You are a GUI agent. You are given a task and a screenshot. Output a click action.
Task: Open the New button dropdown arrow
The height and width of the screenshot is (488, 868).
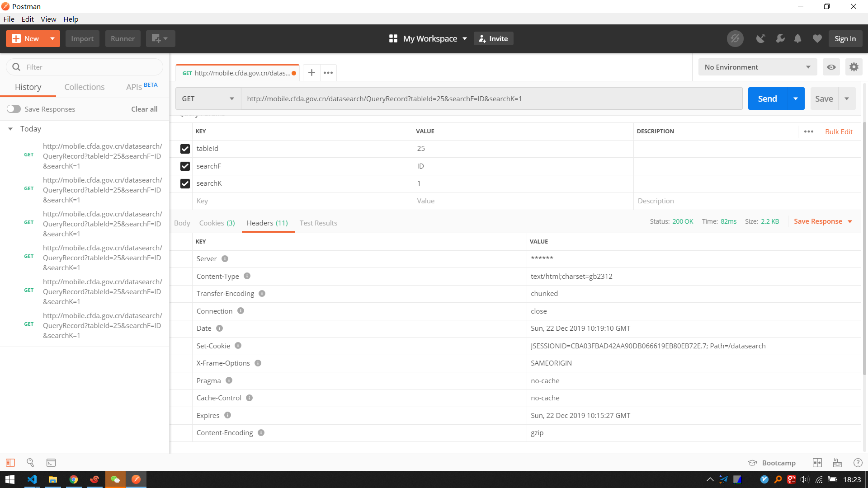52,39
